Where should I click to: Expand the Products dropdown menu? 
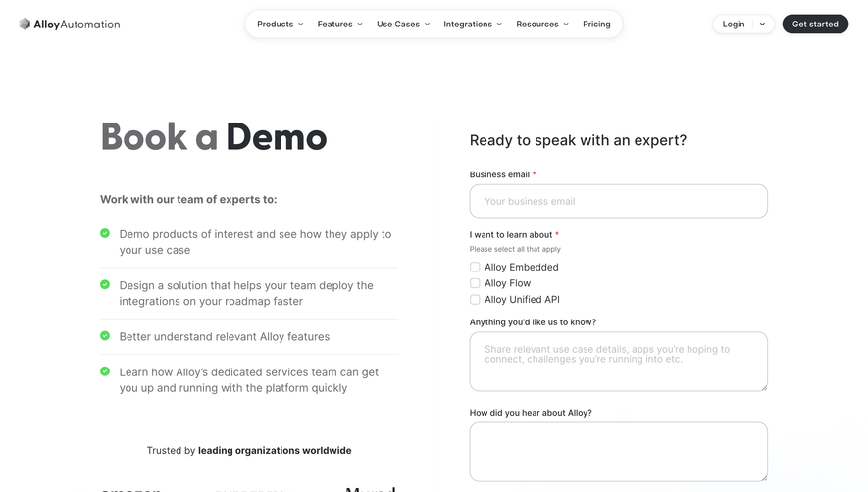pyautogui.click(x=281, y=25)
